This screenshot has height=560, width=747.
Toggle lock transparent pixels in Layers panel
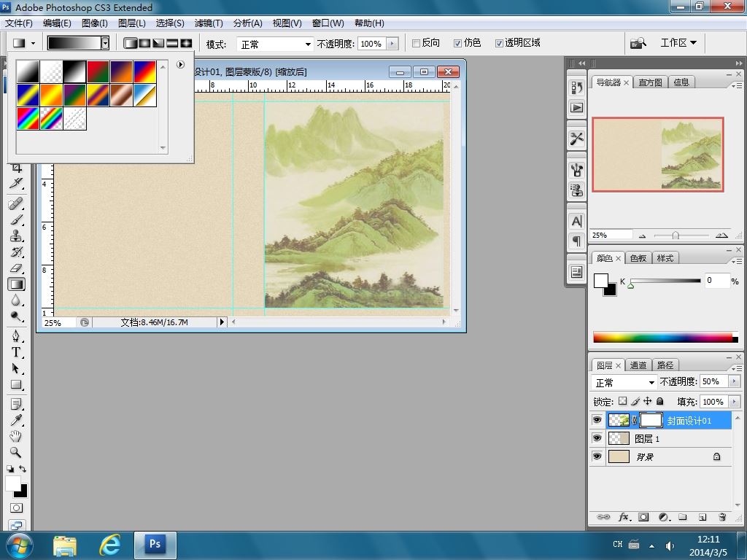(623, 401)
